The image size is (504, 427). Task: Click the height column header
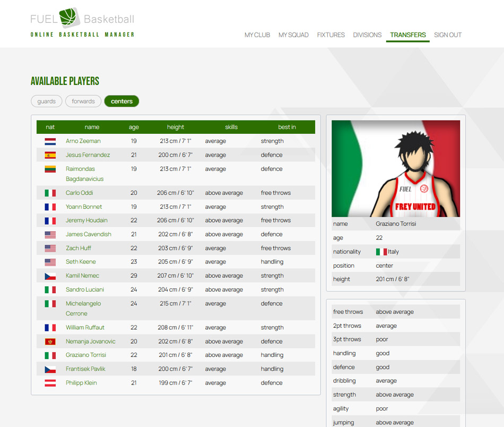(x=176, y=127)
